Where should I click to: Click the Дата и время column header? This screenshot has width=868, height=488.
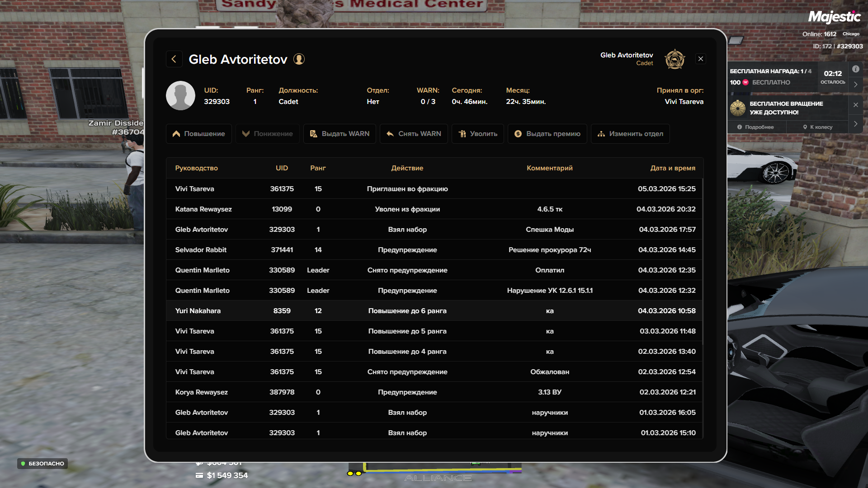[x=672, y=168]
